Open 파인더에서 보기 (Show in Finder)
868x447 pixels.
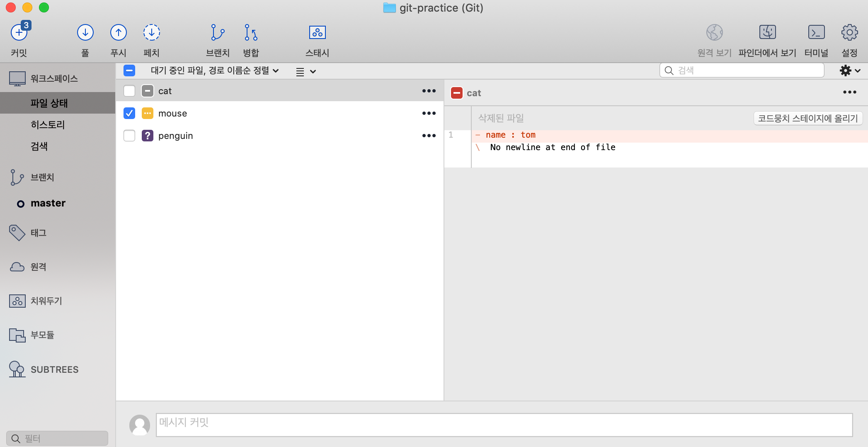coord(767,32)
